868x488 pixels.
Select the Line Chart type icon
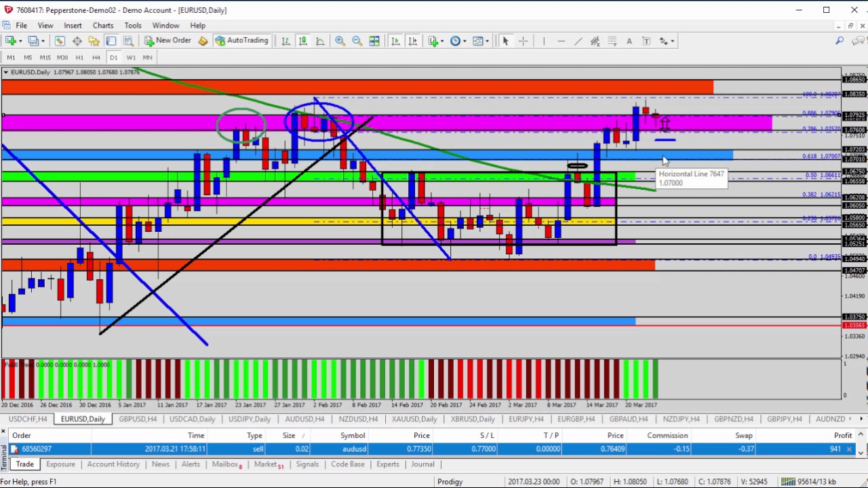pos(319,41)
